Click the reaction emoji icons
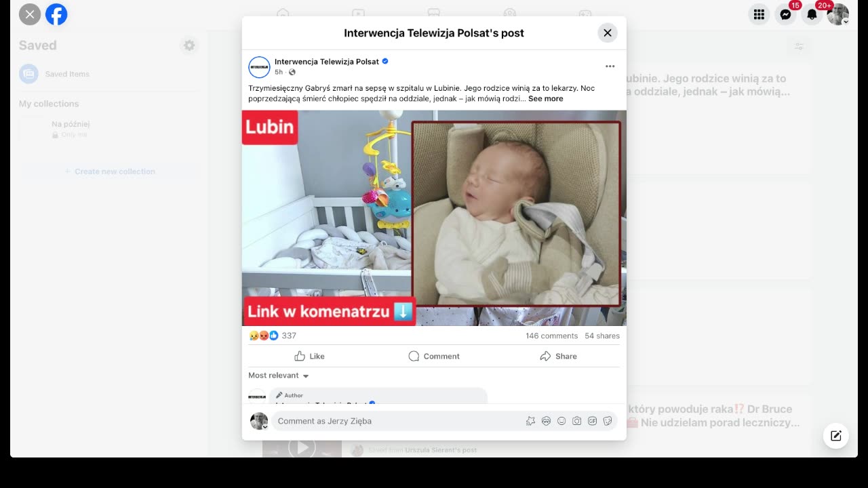The width and height of the screenshot is (868, 488). pos(264,335)
